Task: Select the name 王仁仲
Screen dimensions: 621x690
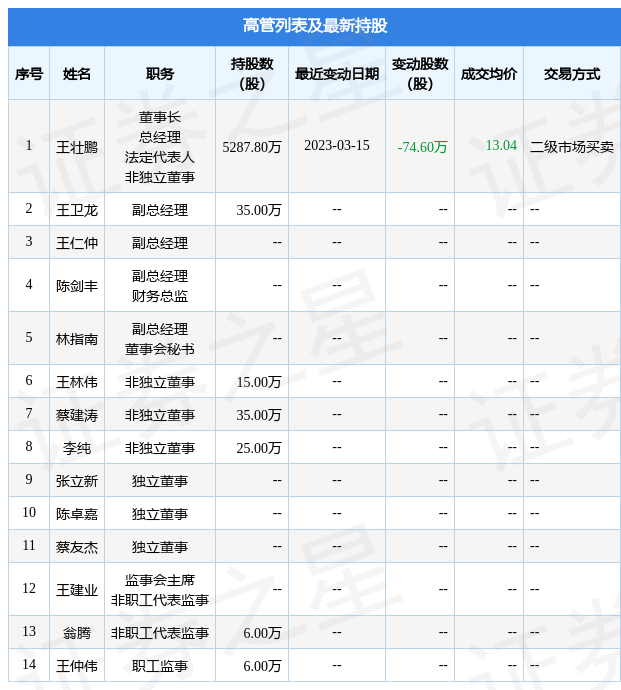Action: click(x=77, y=243)
